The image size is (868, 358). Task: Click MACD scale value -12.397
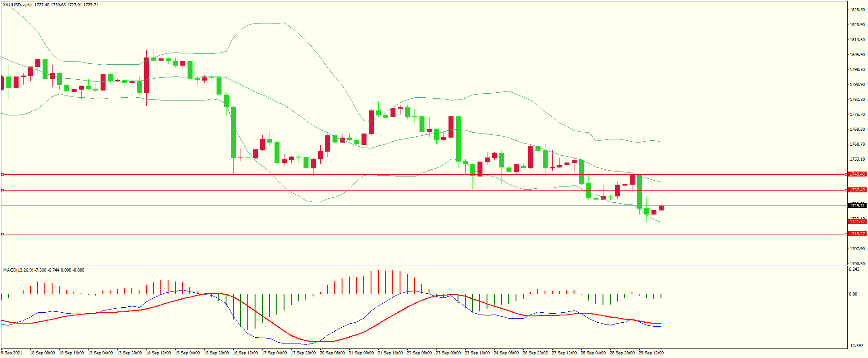click(x=856, y=346)
